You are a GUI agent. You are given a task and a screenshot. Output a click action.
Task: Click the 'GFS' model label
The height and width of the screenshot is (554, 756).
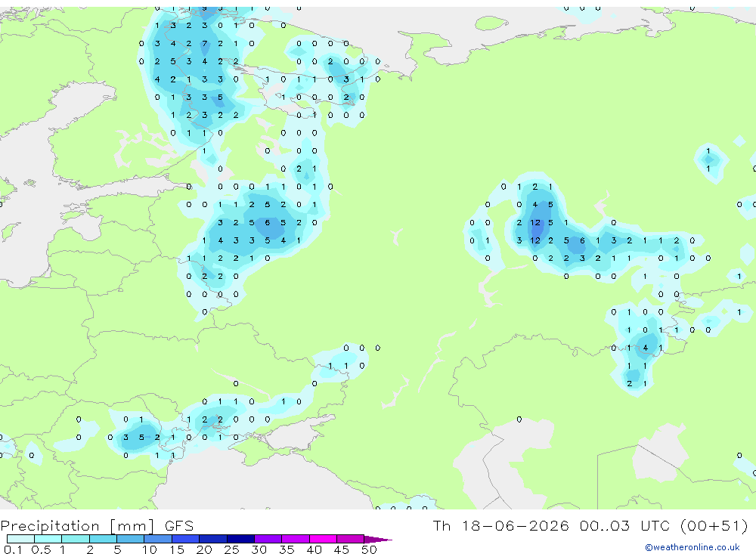pyautogui.click(x=179, y=526)
